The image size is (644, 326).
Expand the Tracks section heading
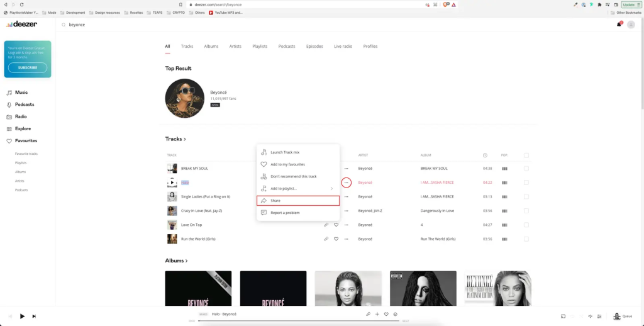(x=175, y=139)
